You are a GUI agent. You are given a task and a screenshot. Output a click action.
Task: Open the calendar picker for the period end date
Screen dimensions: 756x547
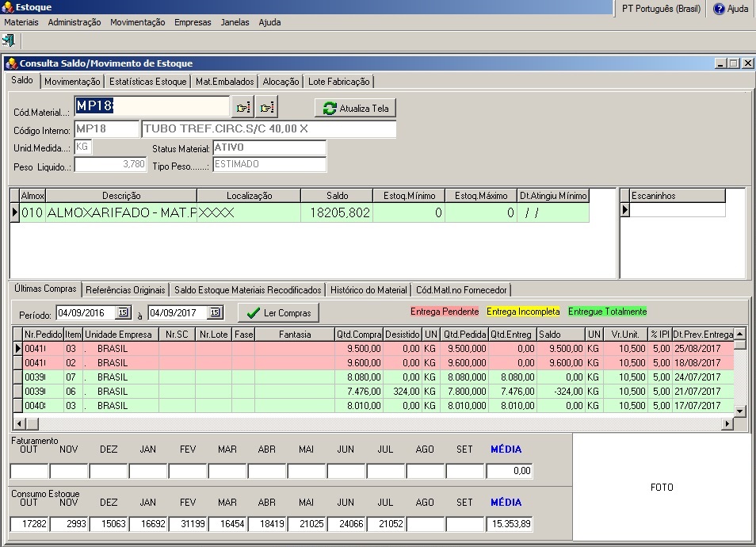[215, 312]
